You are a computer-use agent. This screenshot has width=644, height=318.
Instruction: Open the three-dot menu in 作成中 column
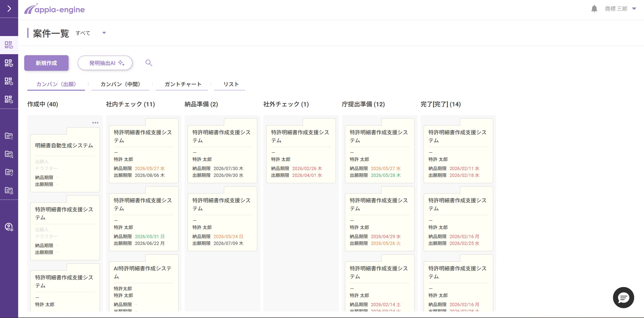[95, 123]
